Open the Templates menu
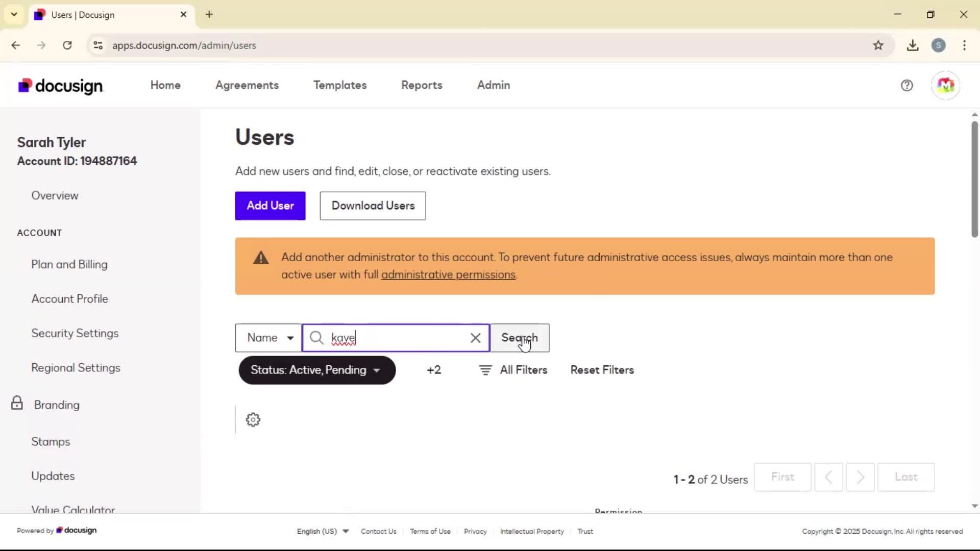This screenshot has width=980, height=551. (340, 85)
